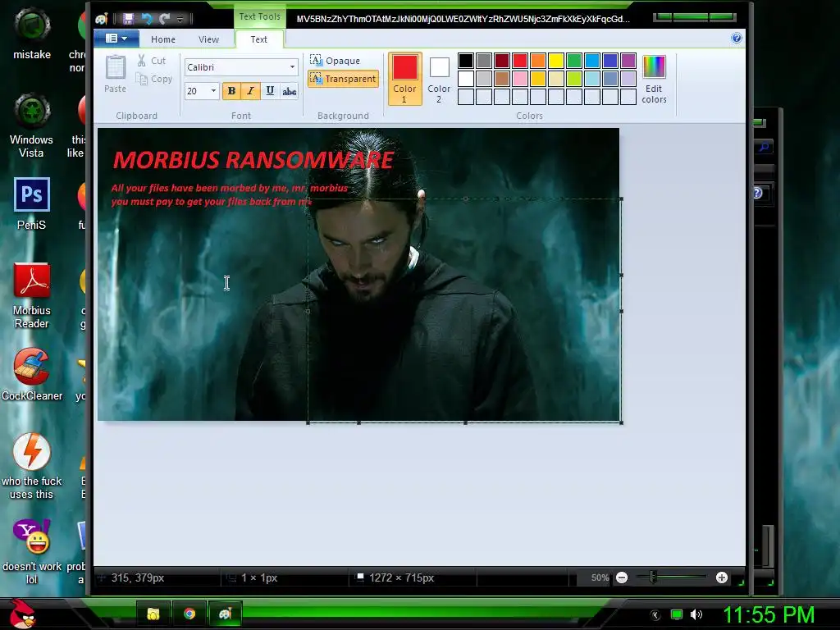Open the 'who the fuck uses this' icon
Viewport: 840px width, 630px height.
click(32, 466)
